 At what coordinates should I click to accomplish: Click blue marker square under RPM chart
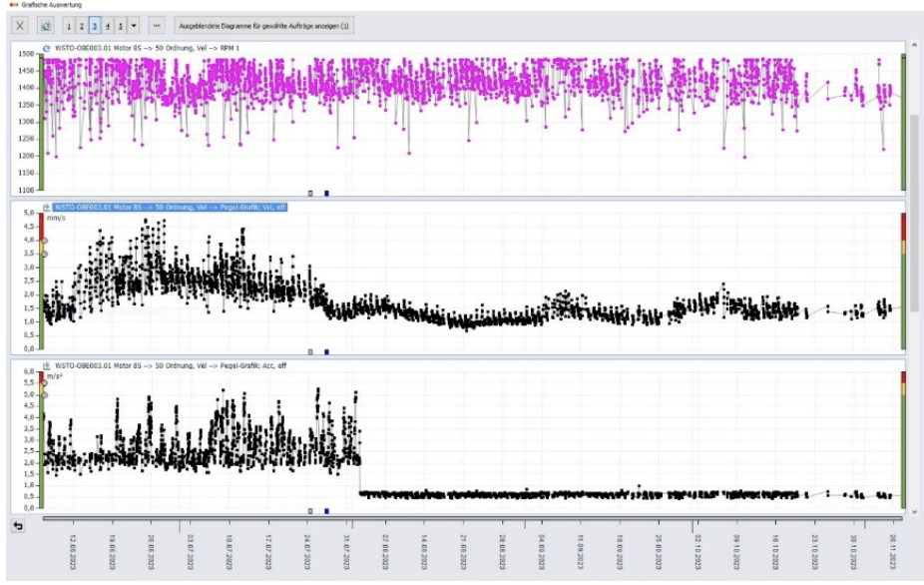point(326,194)
